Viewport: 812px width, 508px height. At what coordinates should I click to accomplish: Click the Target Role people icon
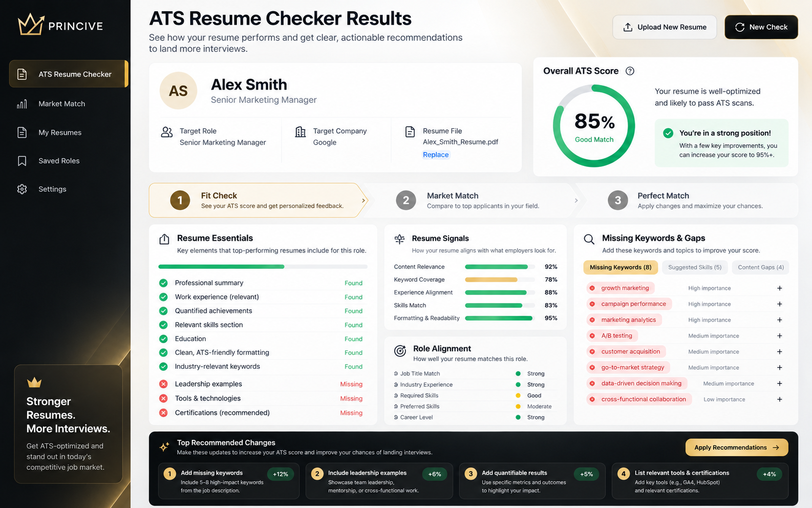167,132
